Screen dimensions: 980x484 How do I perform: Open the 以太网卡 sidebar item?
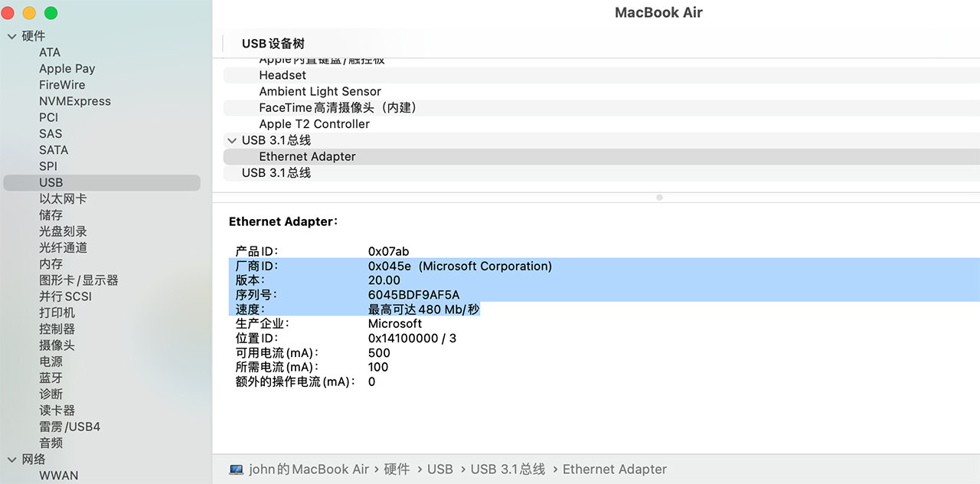(x=63, y=198)
